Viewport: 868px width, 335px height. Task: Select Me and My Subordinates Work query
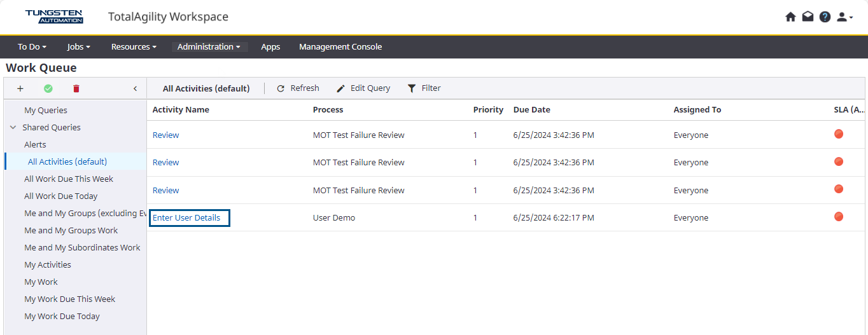pyautogui.click(x=82, y=247)
